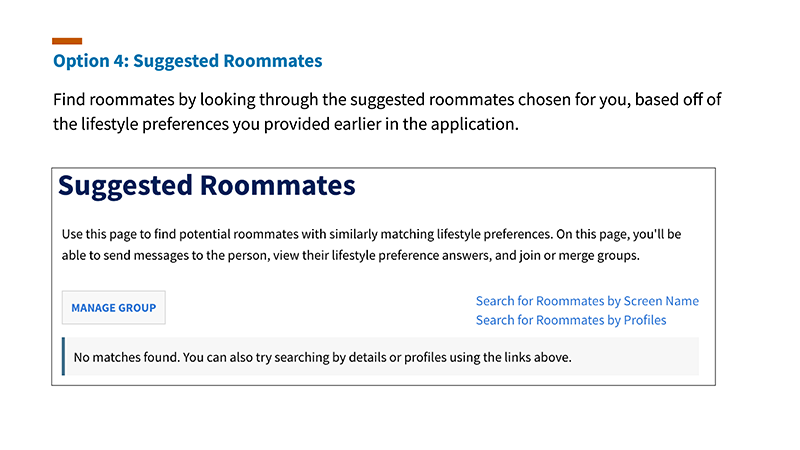800x450 pixels.
Task: Open Search for Roommates by Profiles link
Action: tap(570, 320)
